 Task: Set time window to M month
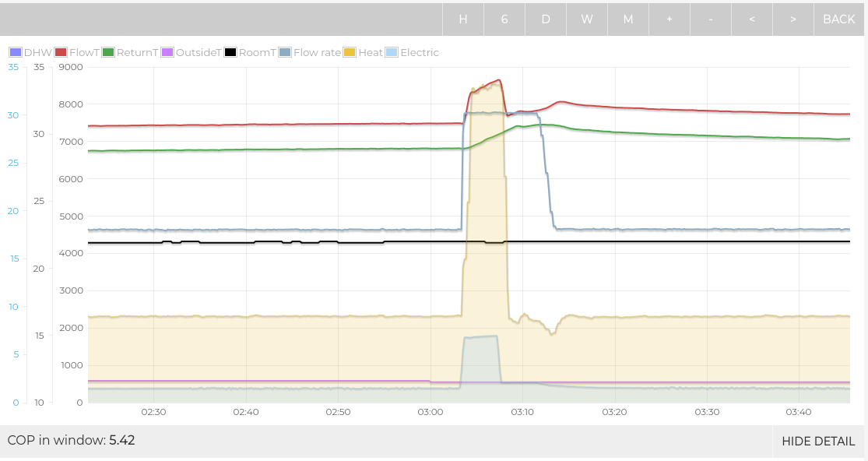click(x=628, y=19)
